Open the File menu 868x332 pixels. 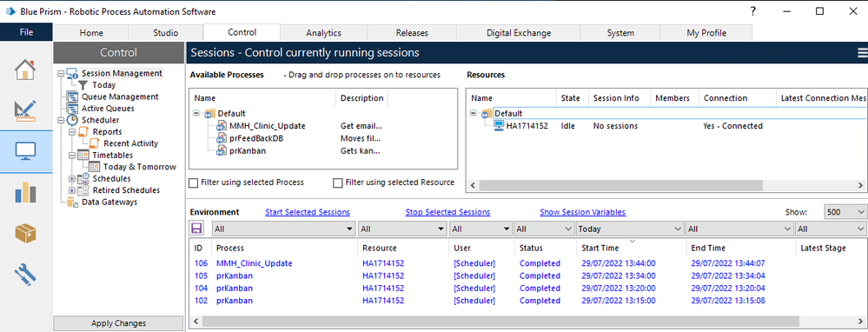click(x=27, y=32)
